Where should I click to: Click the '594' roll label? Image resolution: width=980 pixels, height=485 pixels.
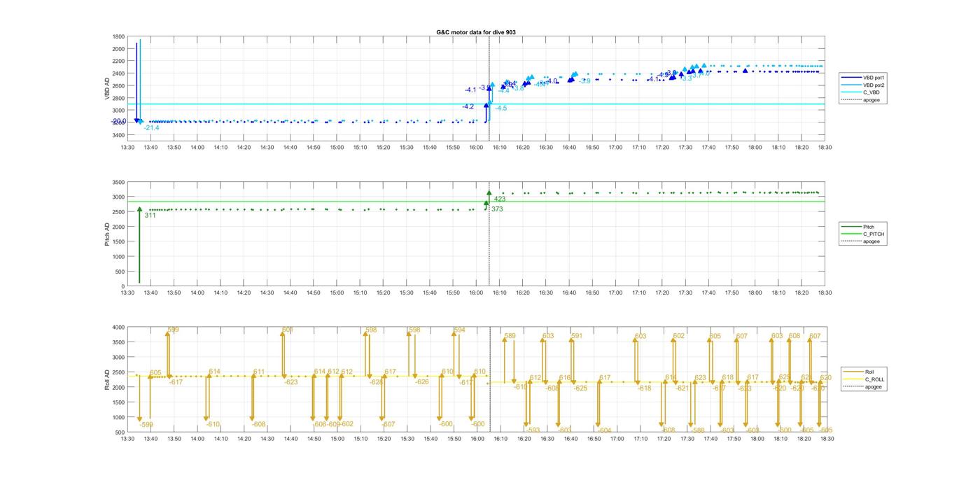(459, 330)
